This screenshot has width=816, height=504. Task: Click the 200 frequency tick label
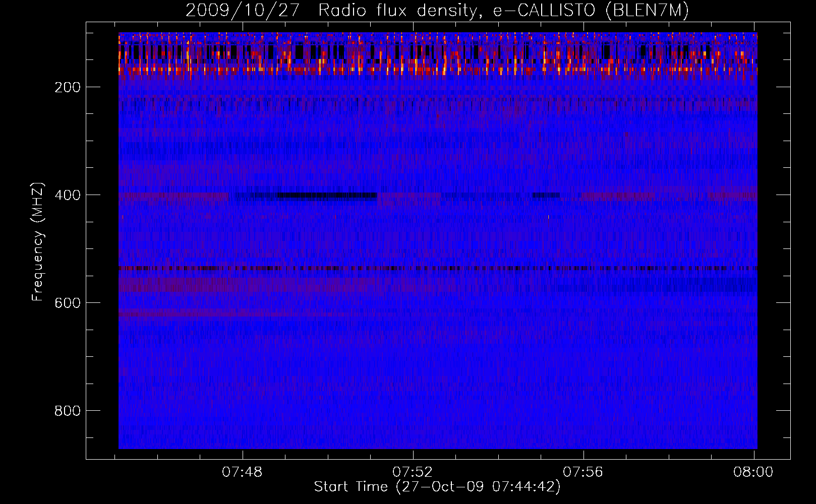pyautogui.click(x=68, y=87)
